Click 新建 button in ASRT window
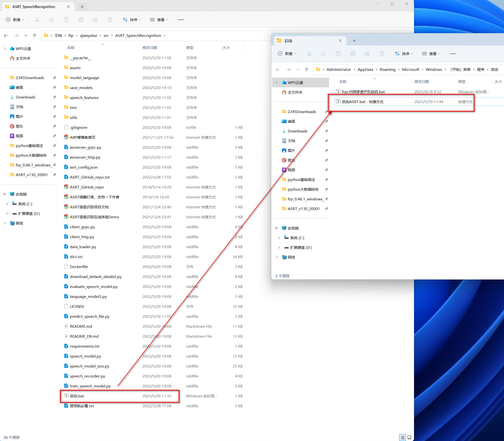Image resolution: width=504 pixels, height=441 pixels. tap(15, 20)
